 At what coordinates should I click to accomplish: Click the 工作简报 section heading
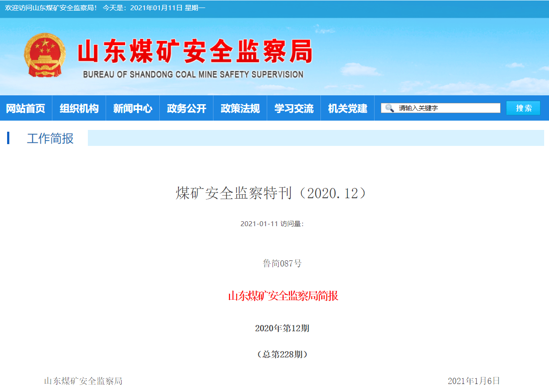point(50,138)
